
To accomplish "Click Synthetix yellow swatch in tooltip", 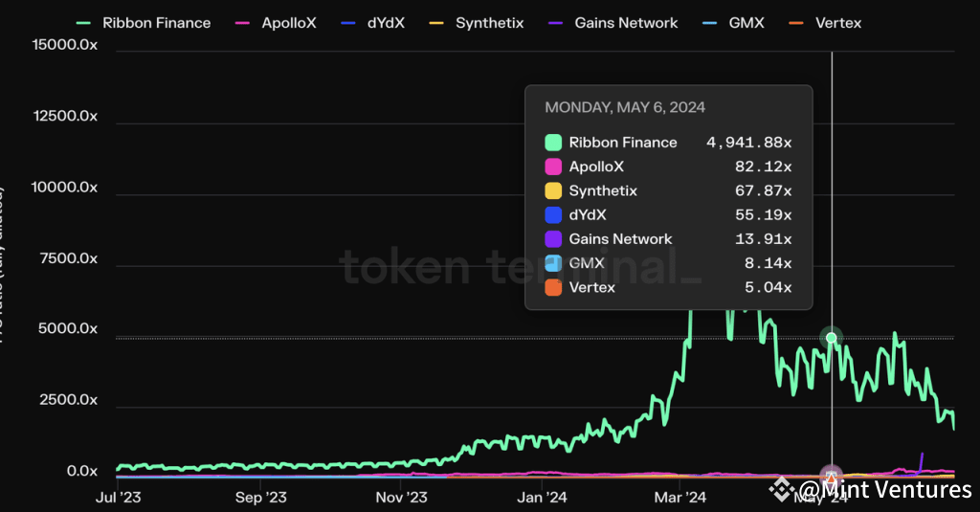I will (553, 191).
